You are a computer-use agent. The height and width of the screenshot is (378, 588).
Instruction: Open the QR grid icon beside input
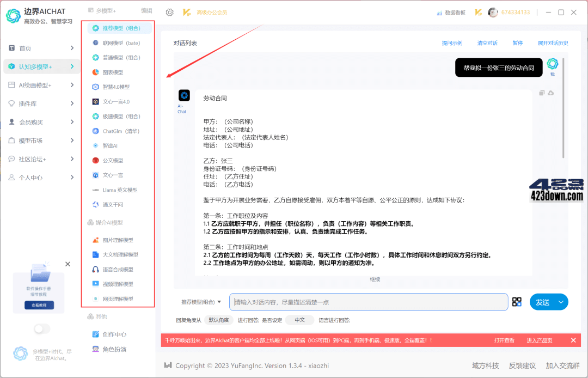coord(517,302)
